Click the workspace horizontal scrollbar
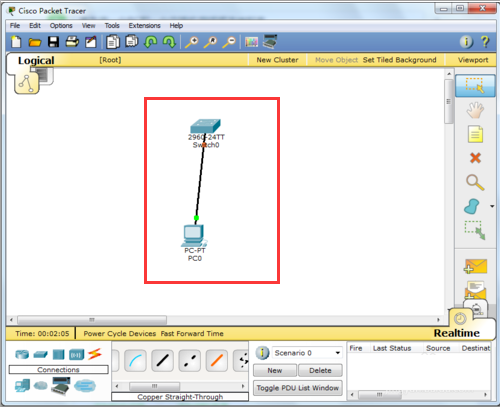This screenshot has height=407, width=500. click(225, 320)
